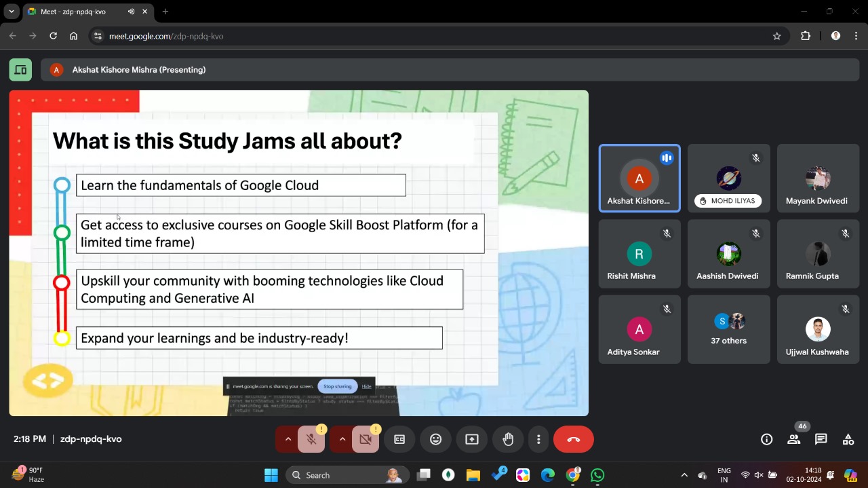The width and height of the screenshot is (868, 488).
Task: Click the muted volume tray icon
Action: (x=759, y=475)
